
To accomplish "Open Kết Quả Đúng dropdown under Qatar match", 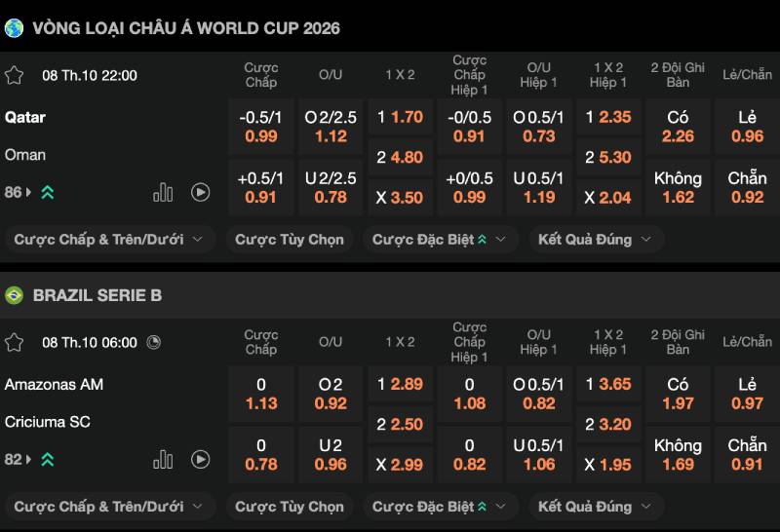I will (596, 239).
